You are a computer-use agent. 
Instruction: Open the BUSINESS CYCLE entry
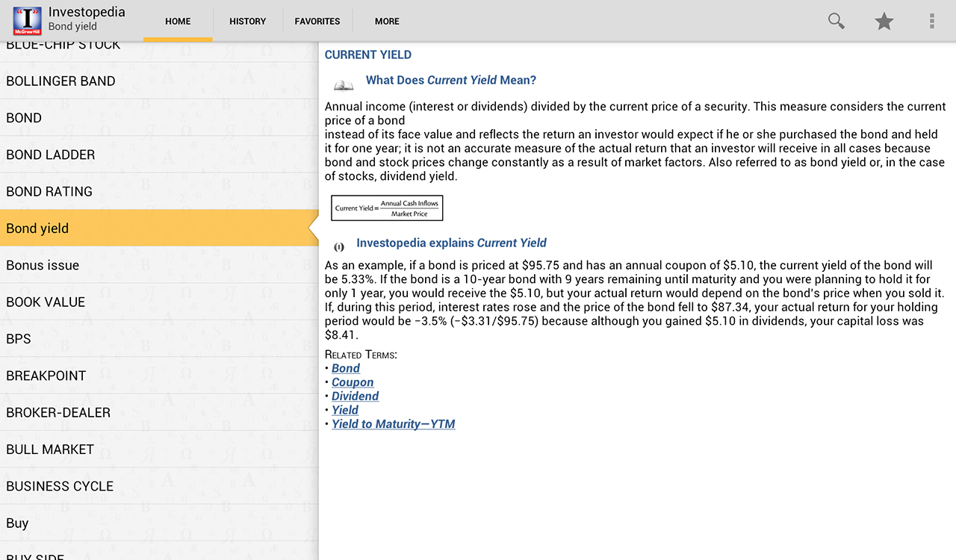click(x=159, y=486)
